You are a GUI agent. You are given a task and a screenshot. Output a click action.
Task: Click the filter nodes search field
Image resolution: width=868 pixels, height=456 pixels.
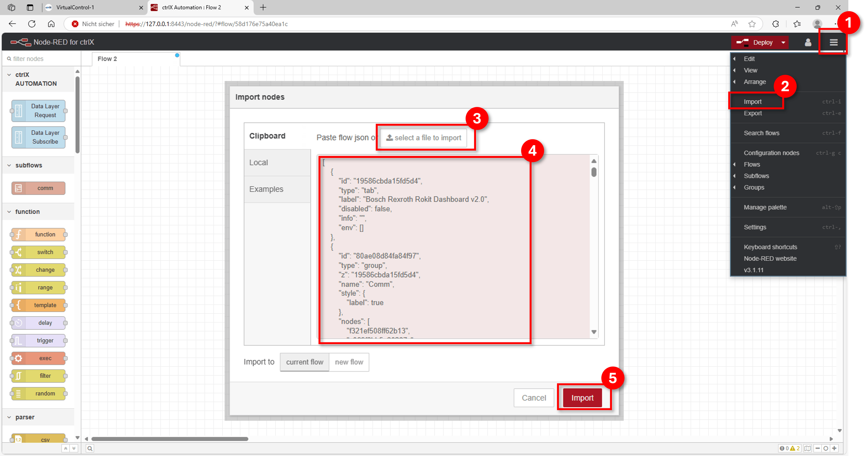[42, 59]
